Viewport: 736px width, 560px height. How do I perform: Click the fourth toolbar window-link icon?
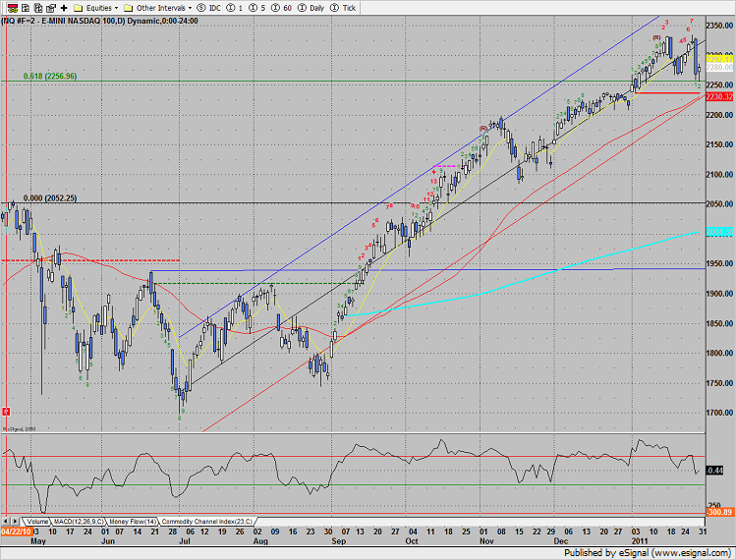[x=51, y=8]
